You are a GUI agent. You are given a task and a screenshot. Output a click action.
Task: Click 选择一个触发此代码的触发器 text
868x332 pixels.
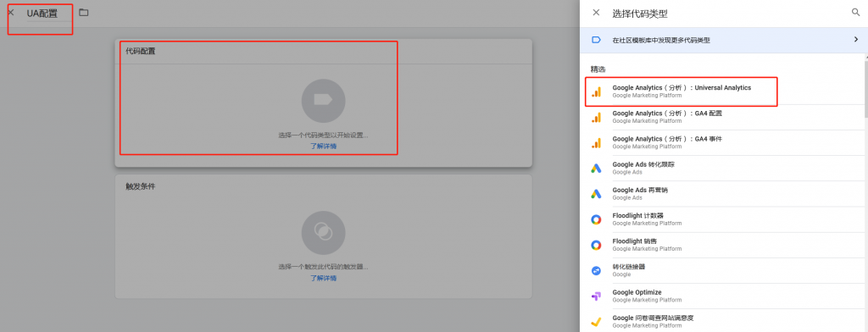tap(323, 267)
